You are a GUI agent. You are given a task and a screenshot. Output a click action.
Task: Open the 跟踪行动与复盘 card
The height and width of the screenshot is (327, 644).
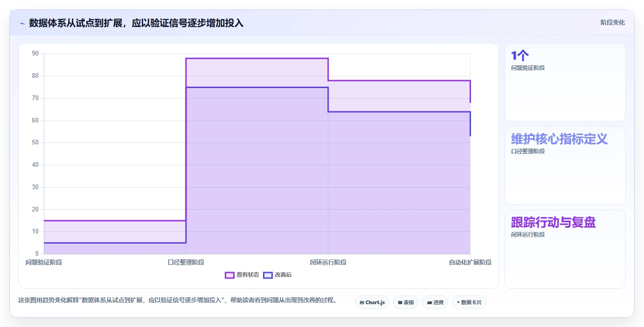tap(565, 249)
